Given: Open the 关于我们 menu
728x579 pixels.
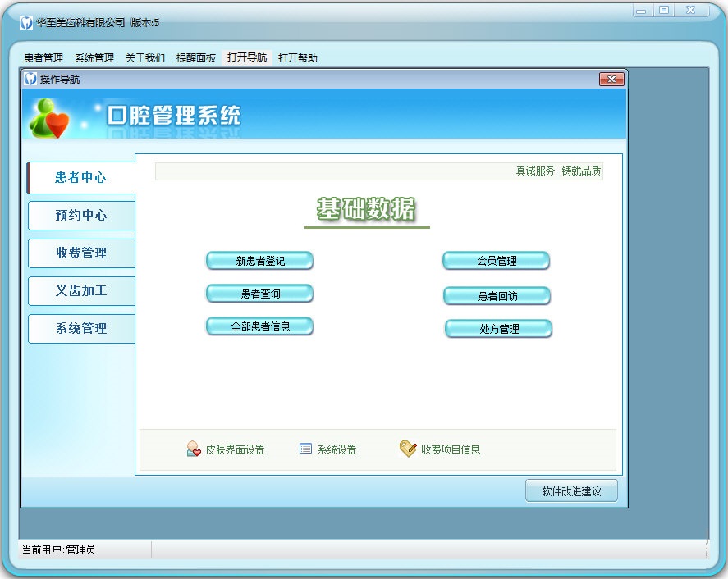Looking at the screenshot, I should coord(144,58).
